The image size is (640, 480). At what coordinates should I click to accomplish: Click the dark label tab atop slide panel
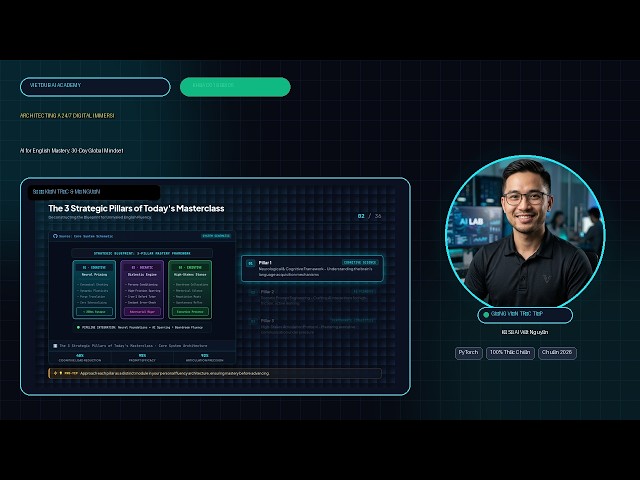coord(94,192)
